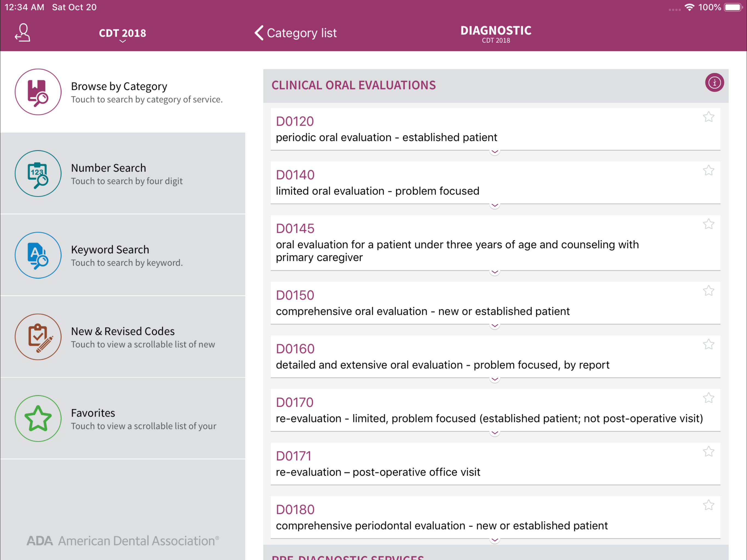Image resolution: width=747 pixels, height=560 pixels.
Task: Select the Browse by Category menu item
Action: coord(122,92)
